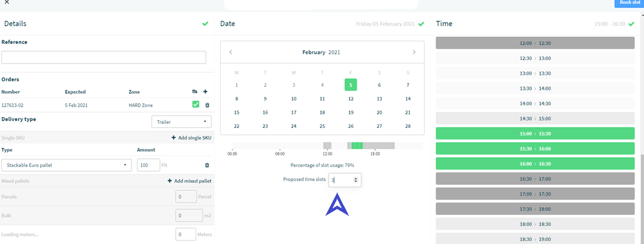Select 12 February in the calendar
Viewport: 644px width, 244px height.
pos(351,99)
